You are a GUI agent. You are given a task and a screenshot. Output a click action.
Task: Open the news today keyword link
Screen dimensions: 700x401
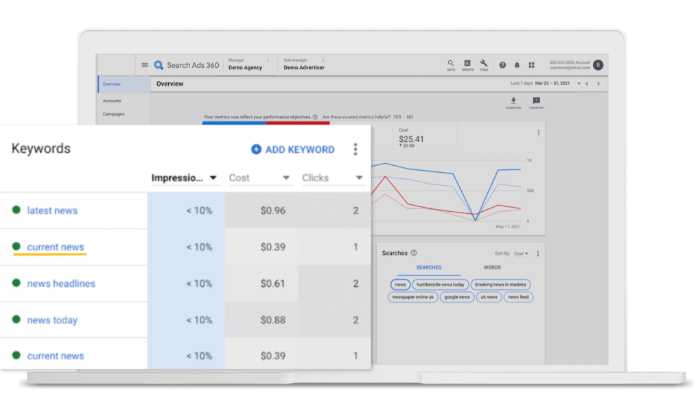pos(52,320)
